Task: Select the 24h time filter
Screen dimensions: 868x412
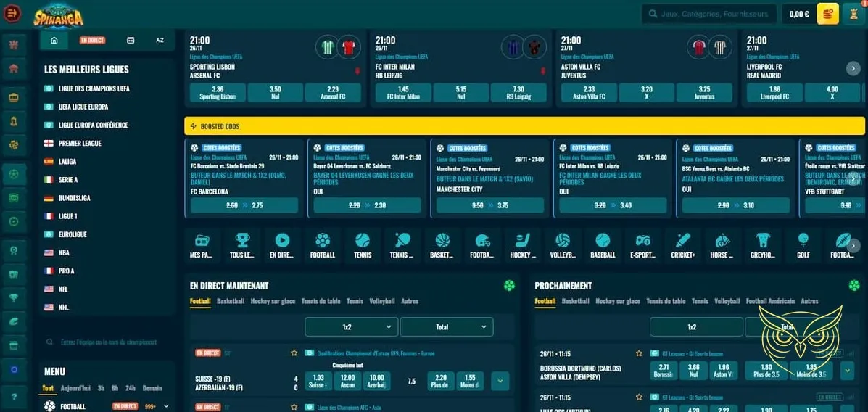Action: pos(131,388)
